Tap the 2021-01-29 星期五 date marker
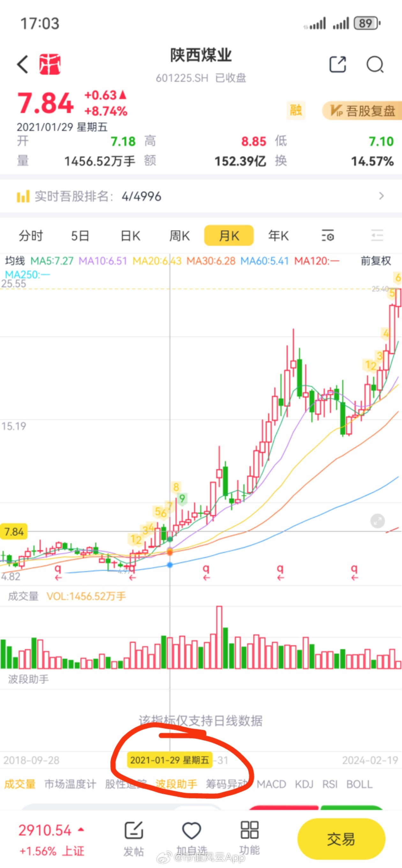 coord(169,760)
